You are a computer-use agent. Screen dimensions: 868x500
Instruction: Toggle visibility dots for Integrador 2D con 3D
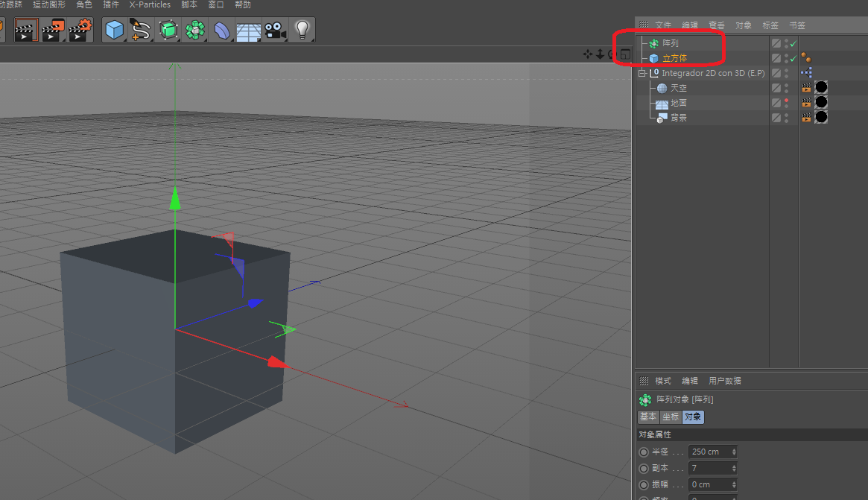coord(787,73)
